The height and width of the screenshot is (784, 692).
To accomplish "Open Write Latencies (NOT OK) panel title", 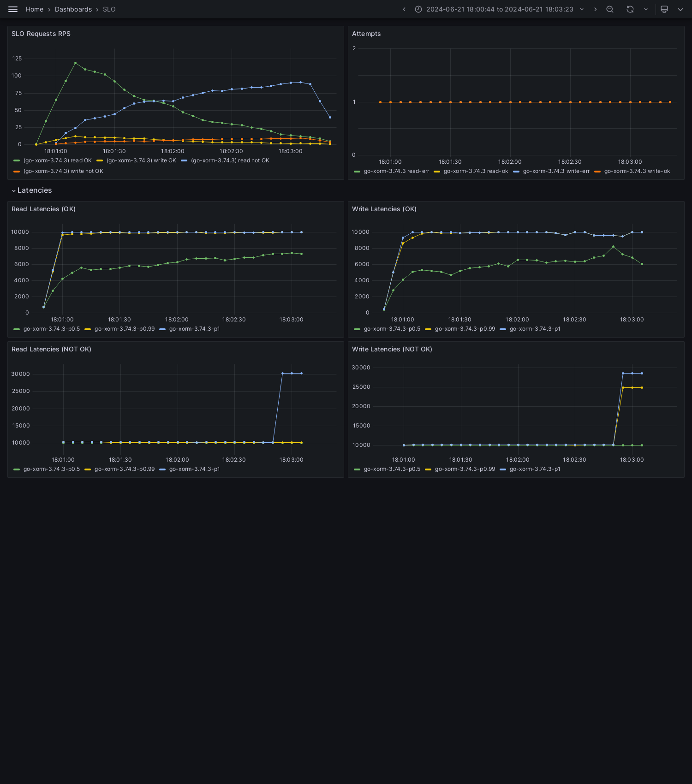I will [x=392, y=349].
